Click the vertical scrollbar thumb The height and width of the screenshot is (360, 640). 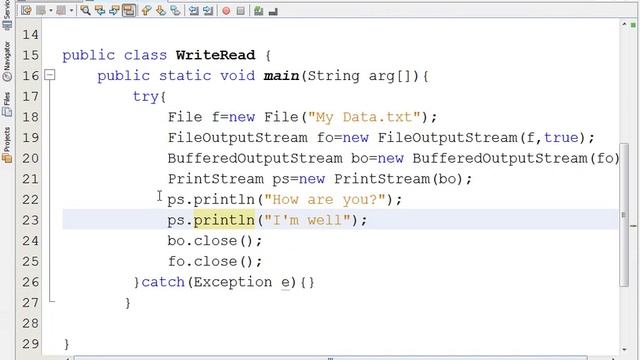pyautogui.click(x=624, y=215)
